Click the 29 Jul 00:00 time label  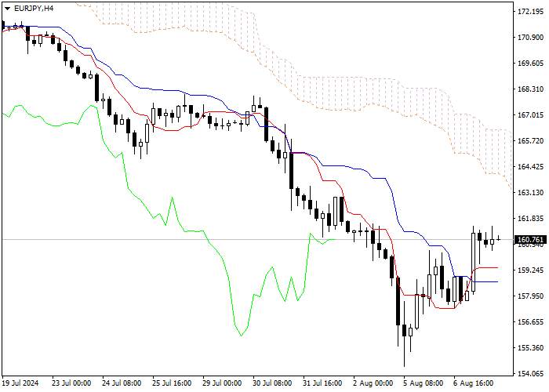point(222,383)
